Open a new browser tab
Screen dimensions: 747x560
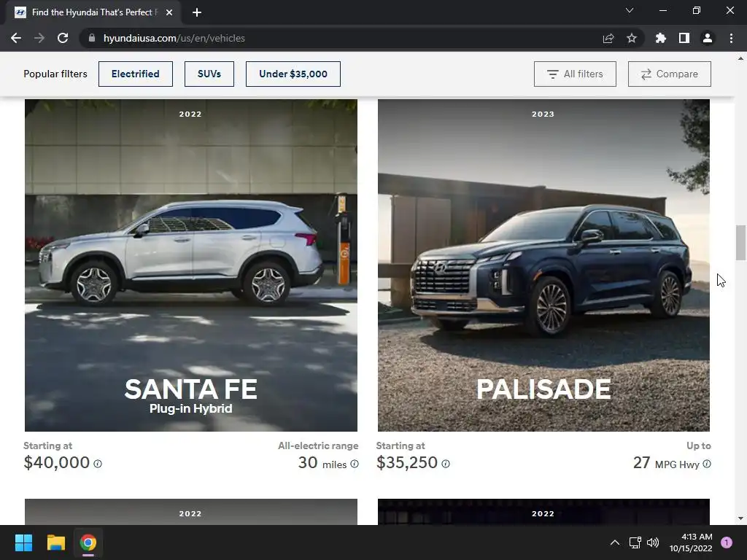[197, 12]
